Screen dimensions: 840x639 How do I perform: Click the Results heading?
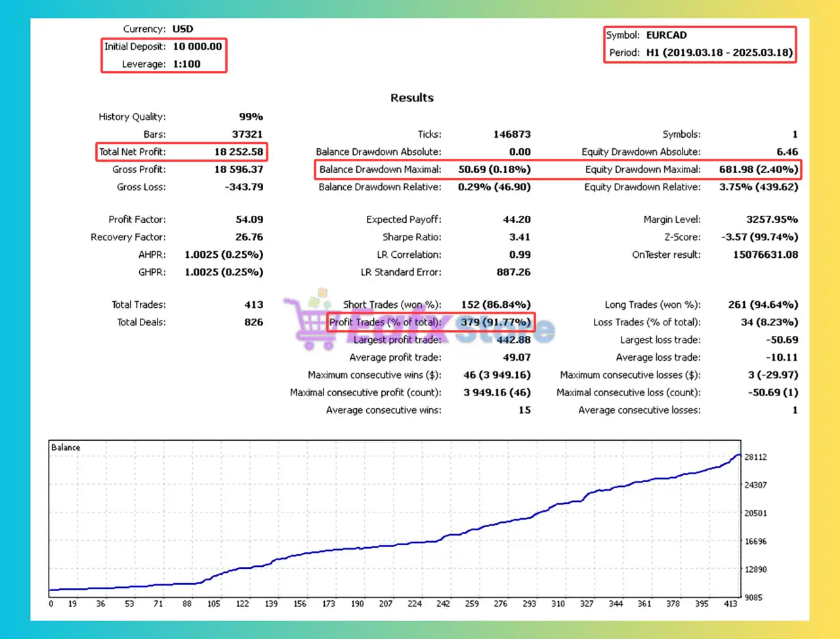click(411, 98)
